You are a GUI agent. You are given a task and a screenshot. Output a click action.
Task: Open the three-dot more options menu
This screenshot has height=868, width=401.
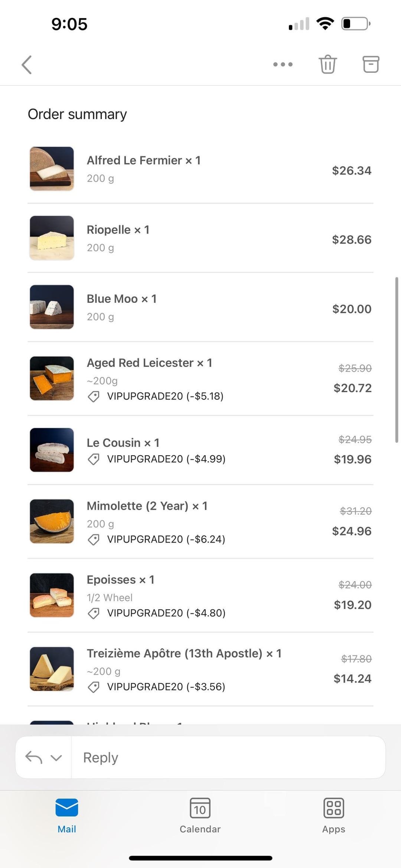pos(283,64)
